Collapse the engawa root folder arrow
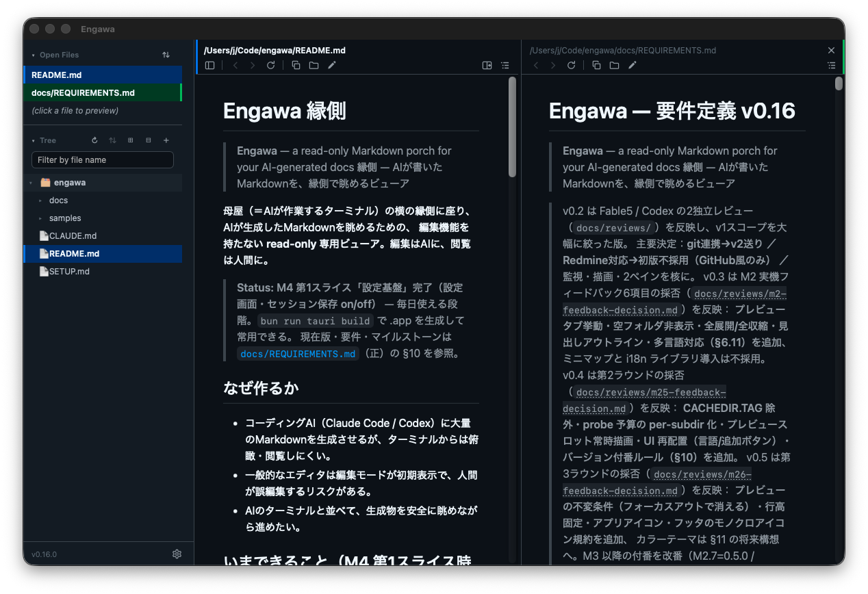The width and height of the screenshot is (868, 594). coord(31,183)
